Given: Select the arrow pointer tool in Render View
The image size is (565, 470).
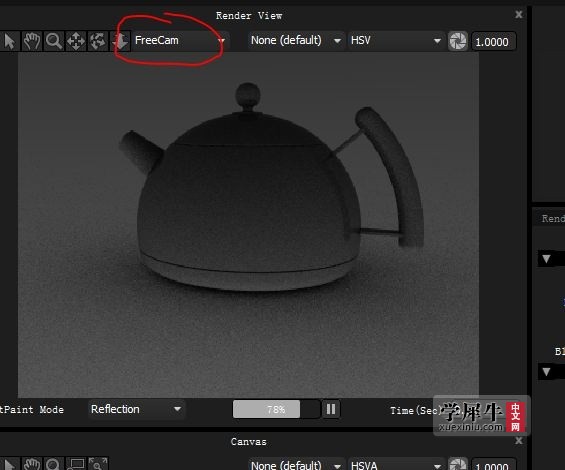Looking at the screenshot, I should (9, 41).
